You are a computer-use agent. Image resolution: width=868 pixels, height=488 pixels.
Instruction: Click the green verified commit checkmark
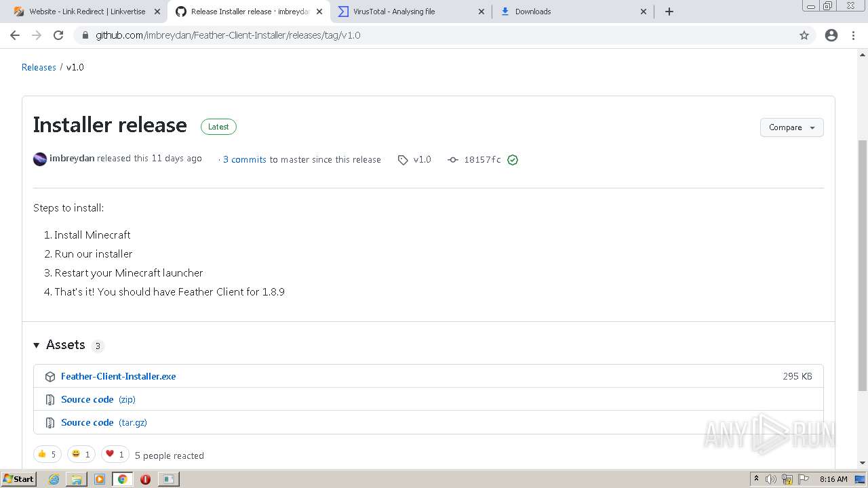pos(513,160)
